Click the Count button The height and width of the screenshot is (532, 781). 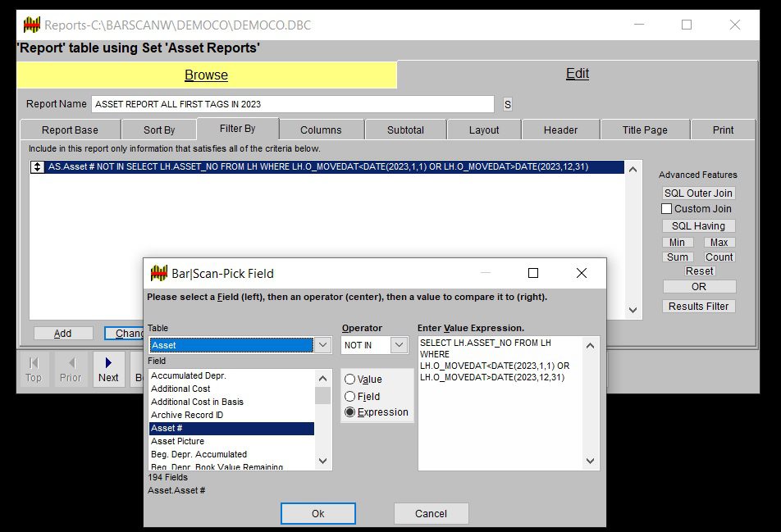tap(719, 257)
